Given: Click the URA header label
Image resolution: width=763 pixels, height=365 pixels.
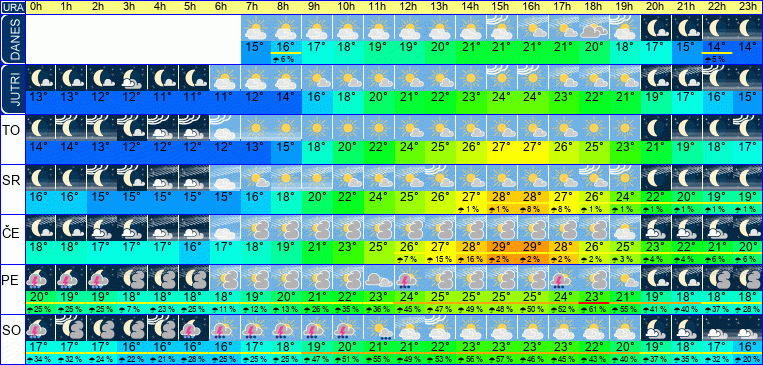Looking at the screenshot, I should (12, 7).
